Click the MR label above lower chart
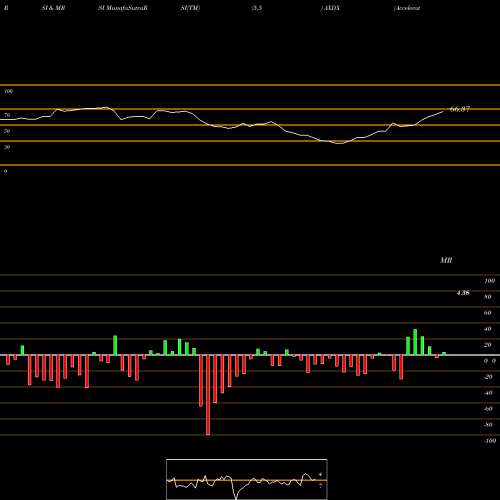 click(446, 260)
